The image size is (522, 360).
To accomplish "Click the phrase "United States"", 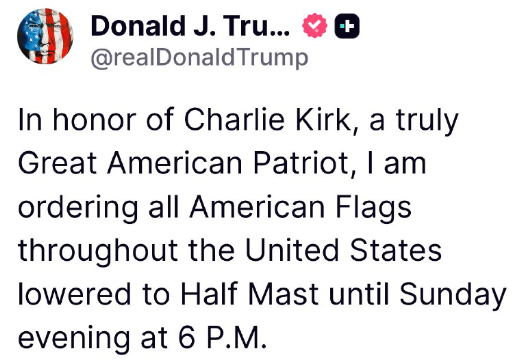I will click(343, 250).
